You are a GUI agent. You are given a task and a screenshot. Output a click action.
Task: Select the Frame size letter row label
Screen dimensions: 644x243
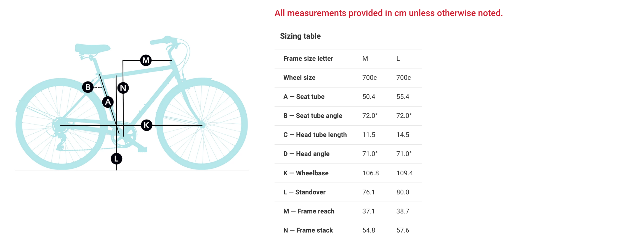tap(308, 59)
